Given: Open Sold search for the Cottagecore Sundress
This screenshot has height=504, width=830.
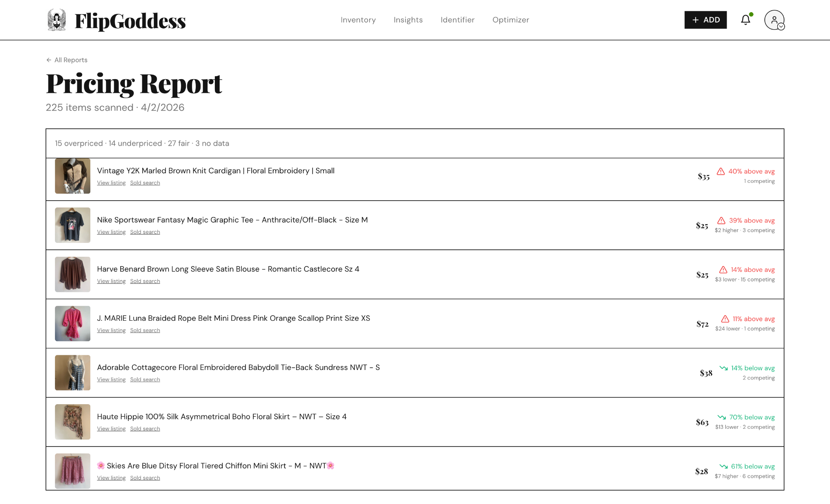Looking at the screenshot, I should (x=145, y=380).
